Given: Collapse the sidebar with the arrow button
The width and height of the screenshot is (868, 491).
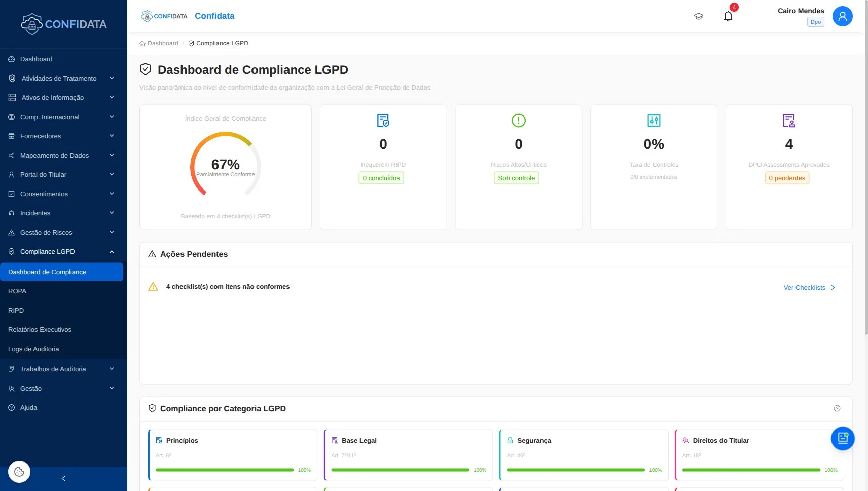Looking at the screenshot, I should tap(63, 478).
